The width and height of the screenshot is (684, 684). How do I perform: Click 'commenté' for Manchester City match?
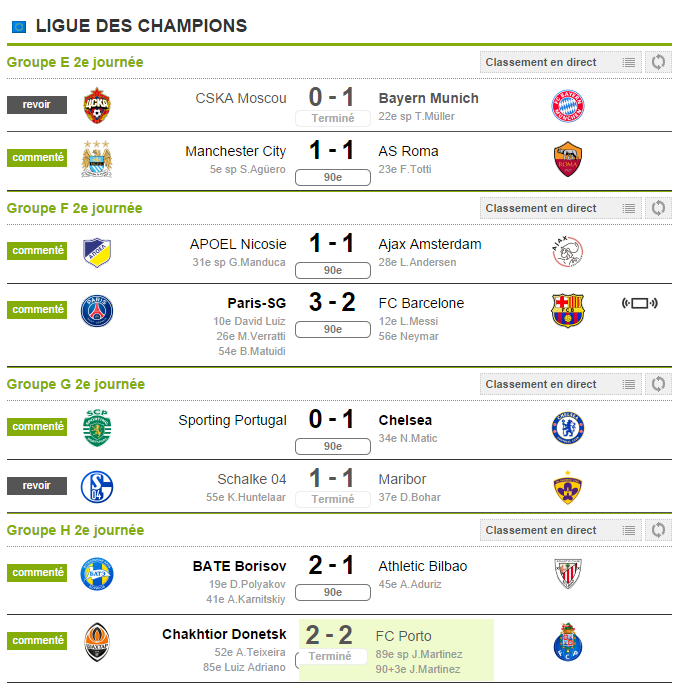click(x=37, y=157)
